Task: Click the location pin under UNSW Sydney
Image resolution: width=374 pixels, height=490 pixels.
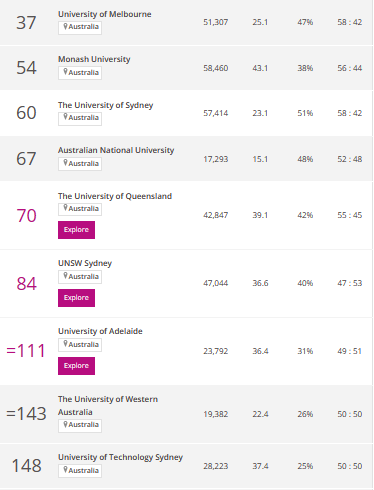Action: pos(66,276)
